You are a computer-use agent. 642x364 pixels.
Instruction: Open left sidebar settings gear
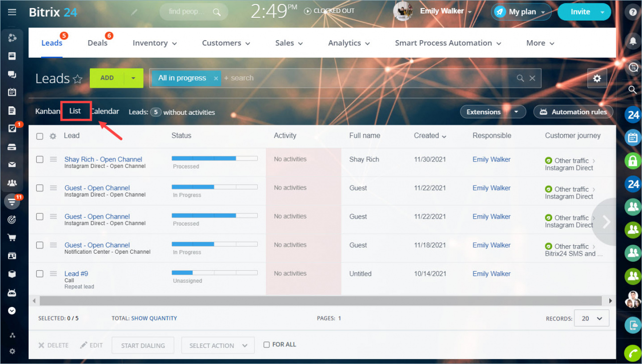[12, 351]
